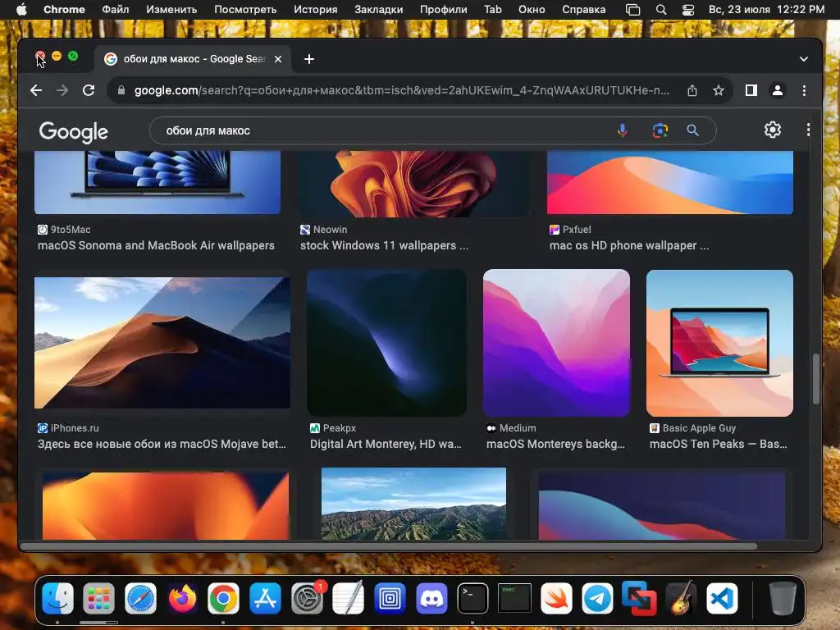The width and height of the screenshot is (840, 630).
Task: Open the Chrome profile avatar
Action: click(x=778, y=90)
